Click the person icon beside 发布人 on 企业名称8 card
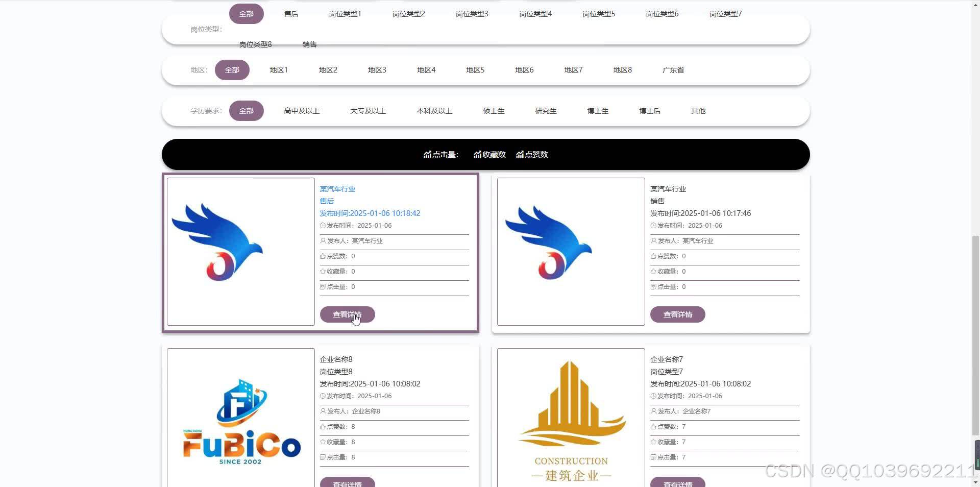The image size is (980, 487). click(323, 411)
